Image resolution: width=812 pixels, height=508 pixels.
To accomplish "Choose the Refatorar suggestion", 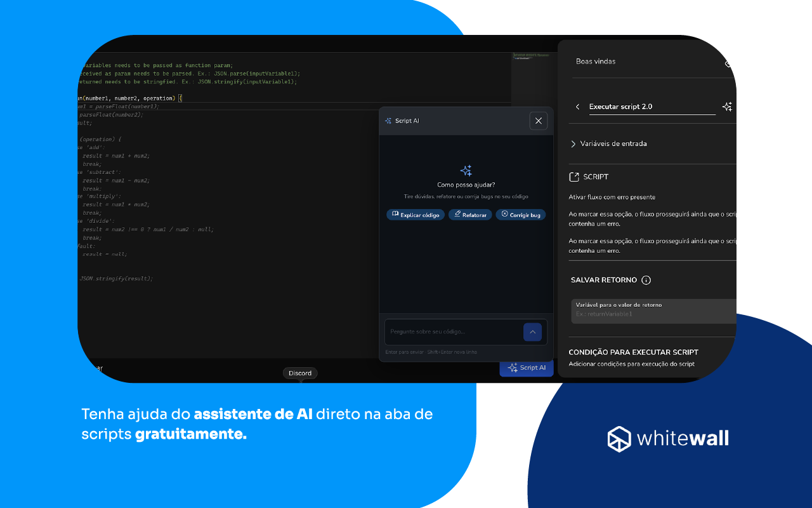I will (470, 215).
